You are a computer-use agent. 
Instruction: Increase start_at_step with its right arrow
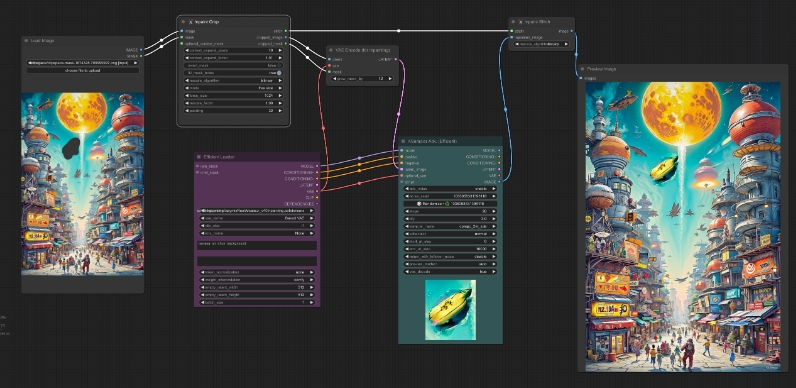(494, 241)
